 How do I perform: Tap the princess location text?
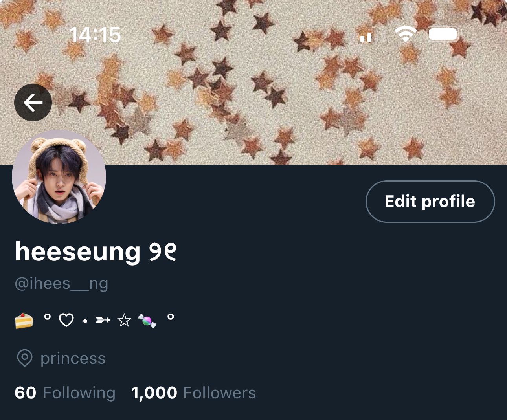click(73, 358)
